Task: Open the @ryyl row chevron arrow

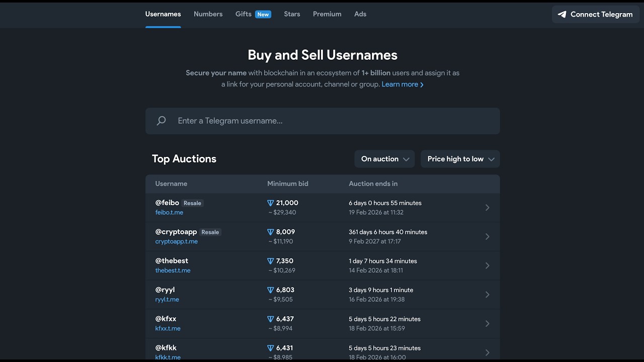Action: point(487,295)
